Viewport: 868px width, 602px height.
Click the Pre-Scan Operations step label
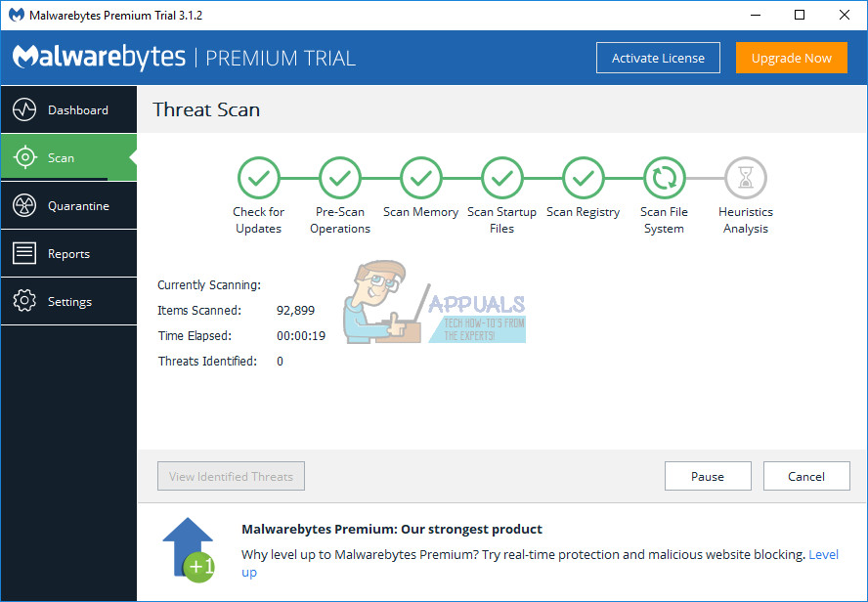tap(340, 220)
